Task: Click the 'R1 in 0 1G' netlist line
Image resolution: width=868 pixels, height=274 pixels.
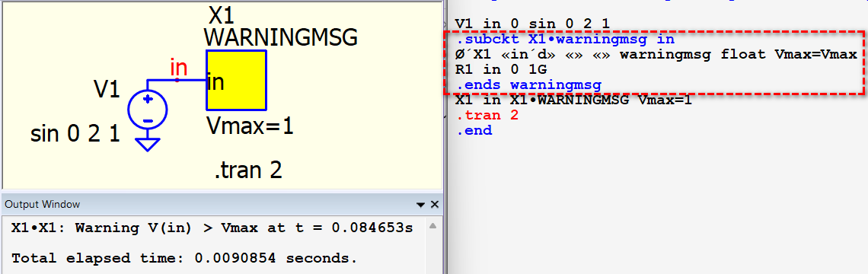Action: point(501,70)
